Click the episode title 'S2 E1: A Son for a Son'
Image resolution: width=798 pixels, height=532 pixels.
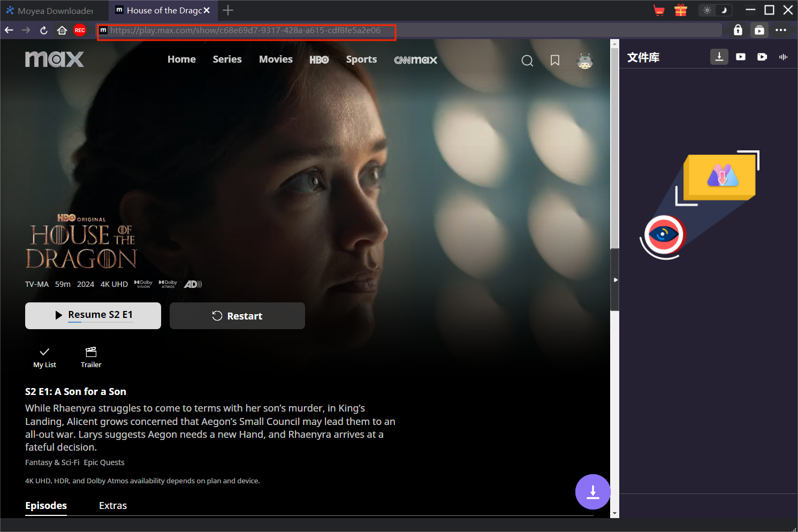click(x=75, y=392)
